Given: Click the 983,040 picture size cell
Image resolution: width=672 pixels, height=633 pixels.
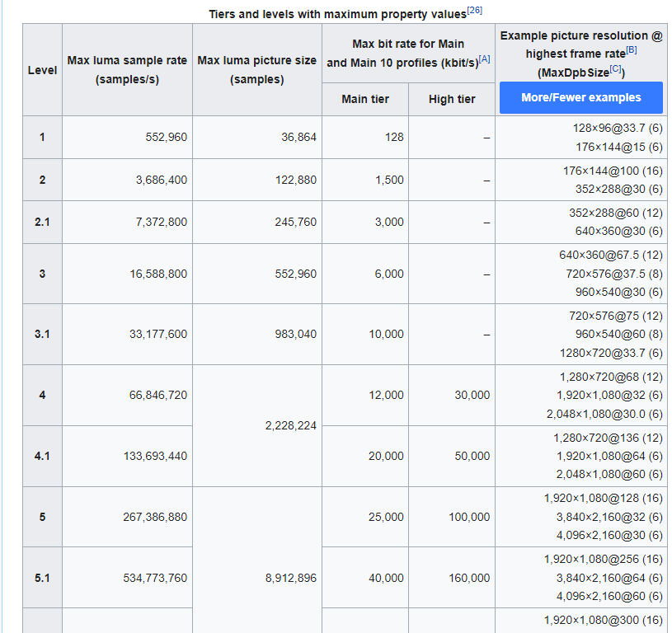Looking at the screenshot, I should [x=257, y=334].
